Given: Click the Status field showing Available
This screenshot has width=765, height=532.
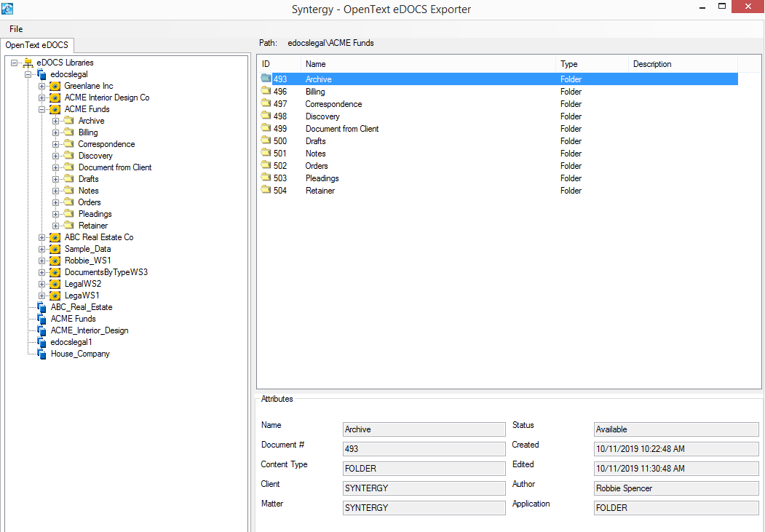Looking at the screenshot, I should pyautogui.click(x=676, y=429).
